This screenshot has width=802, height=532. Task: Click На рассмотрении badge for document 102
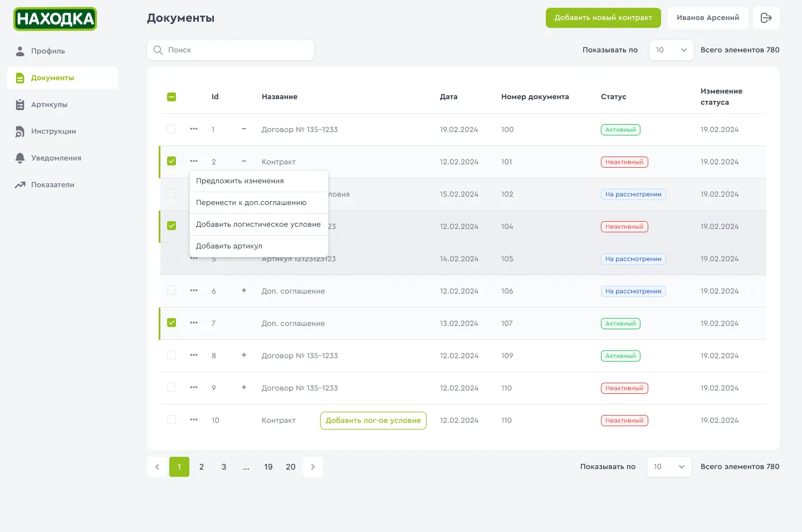coord(633,194)
